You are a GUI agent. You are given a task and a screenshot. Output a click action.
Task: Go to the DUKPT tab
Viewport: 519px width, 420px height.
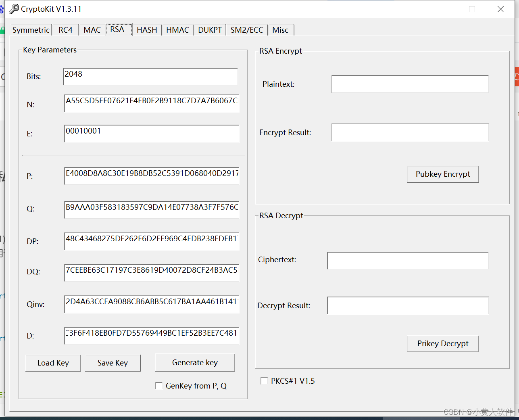coord(210,30)
